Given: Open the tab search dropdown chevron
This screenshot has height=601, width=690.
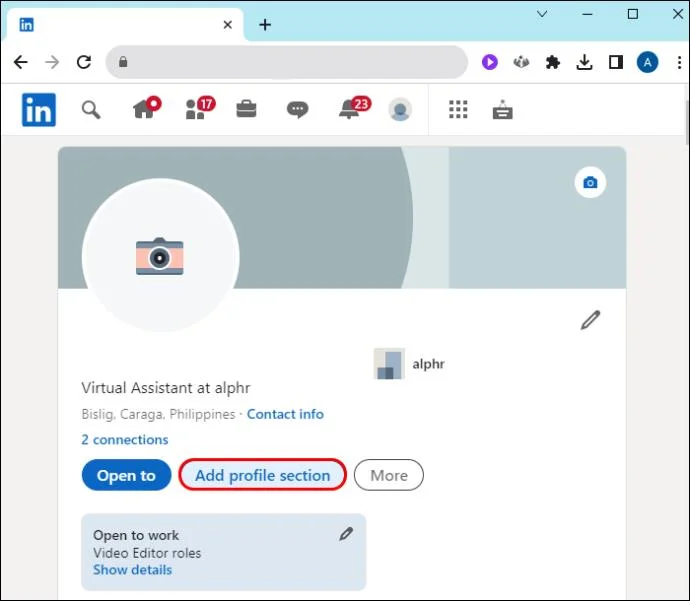Looking at the screenshot, I should pos(542,14).
